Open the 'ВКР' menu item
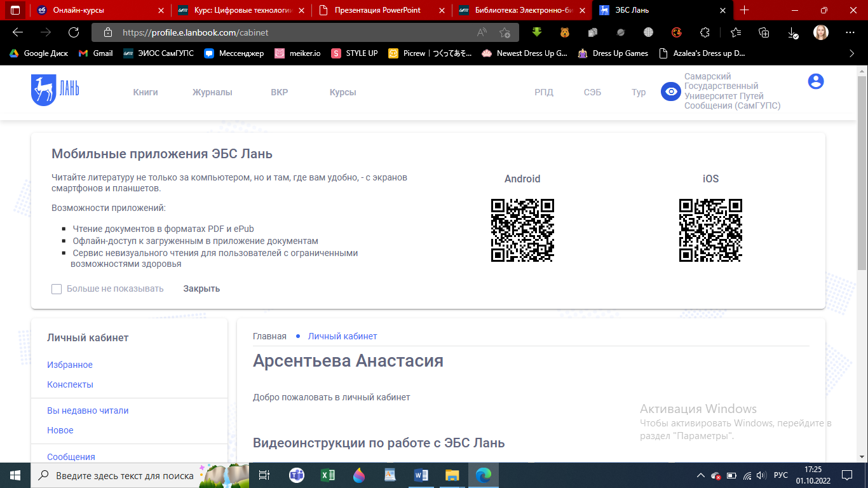 tap(279, 92)
